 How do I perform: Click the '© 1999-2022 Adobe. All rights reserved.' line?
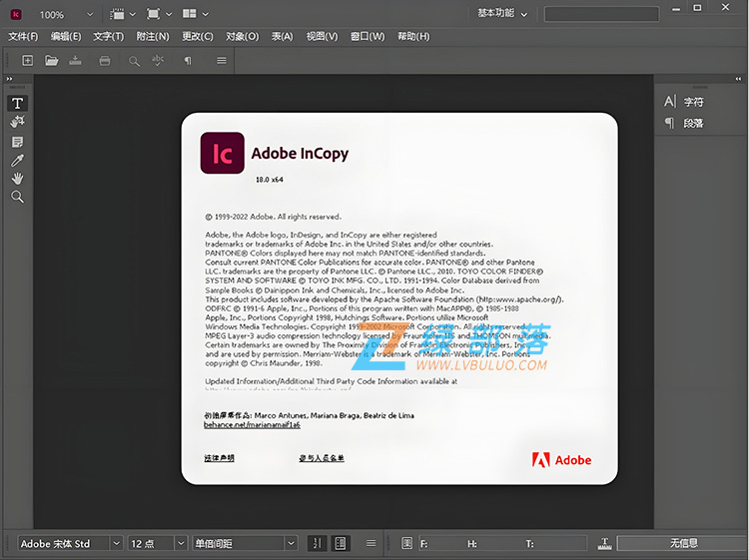tap(274, 217)
